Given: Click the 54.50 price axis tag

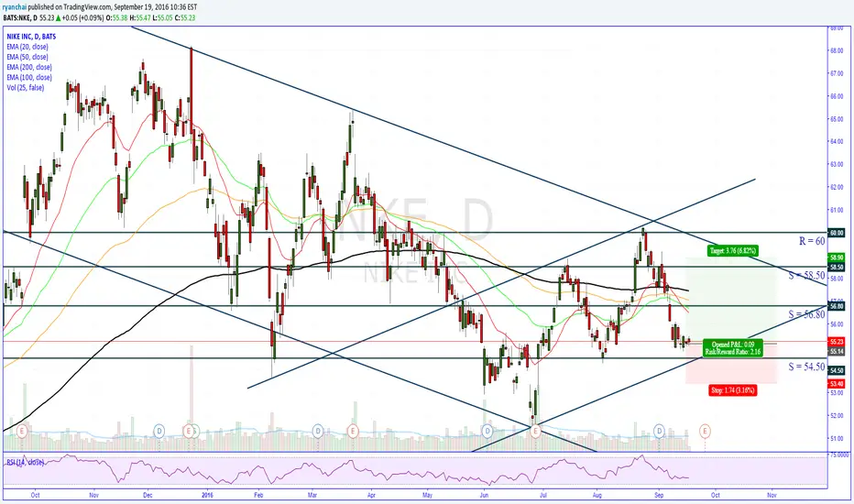Looking at the screenshot, I should point(836,370).
